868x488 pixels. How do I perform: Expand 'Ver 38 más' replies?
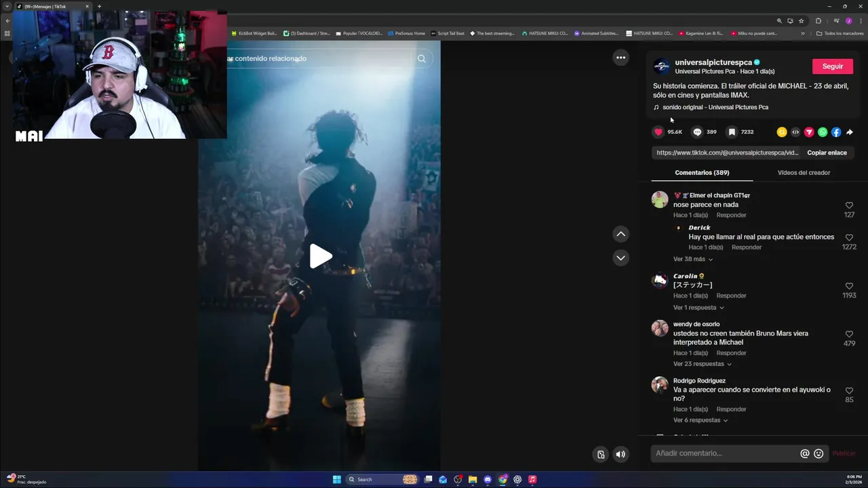pyautogui.click(x=693, y=259)
